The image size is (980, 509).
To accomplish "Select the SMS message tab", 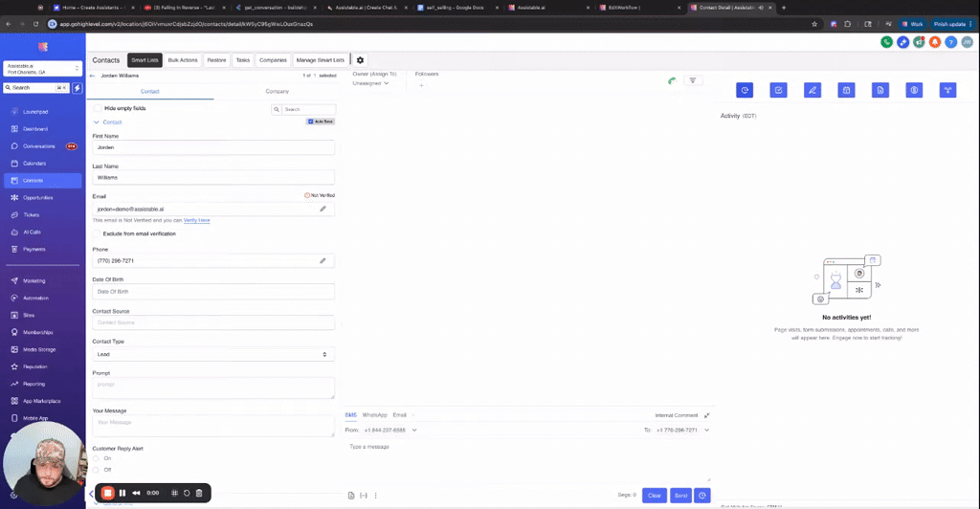I will (350, 415).
